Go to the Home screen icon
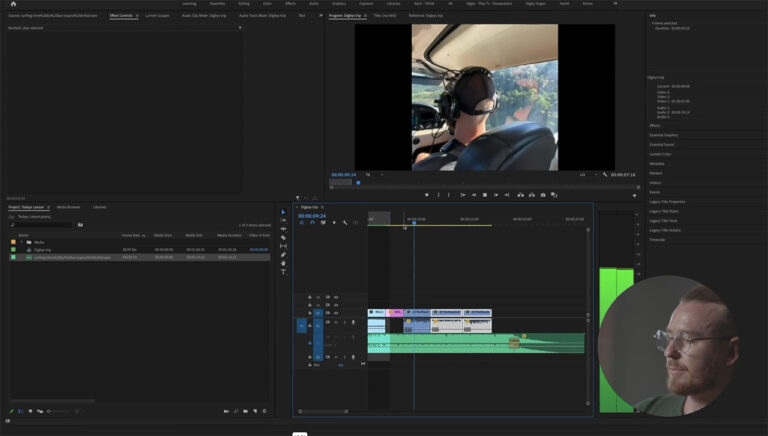 (13, 3)
